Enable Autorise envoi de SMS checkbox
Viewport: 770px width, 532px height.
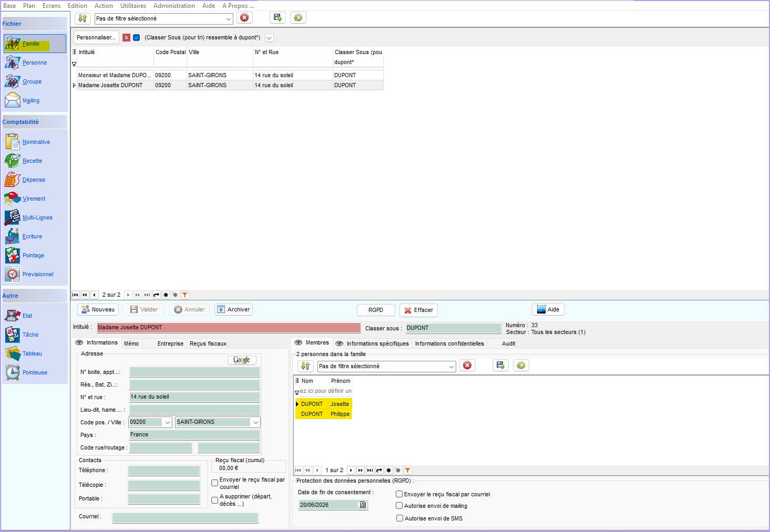click(399, 518)
